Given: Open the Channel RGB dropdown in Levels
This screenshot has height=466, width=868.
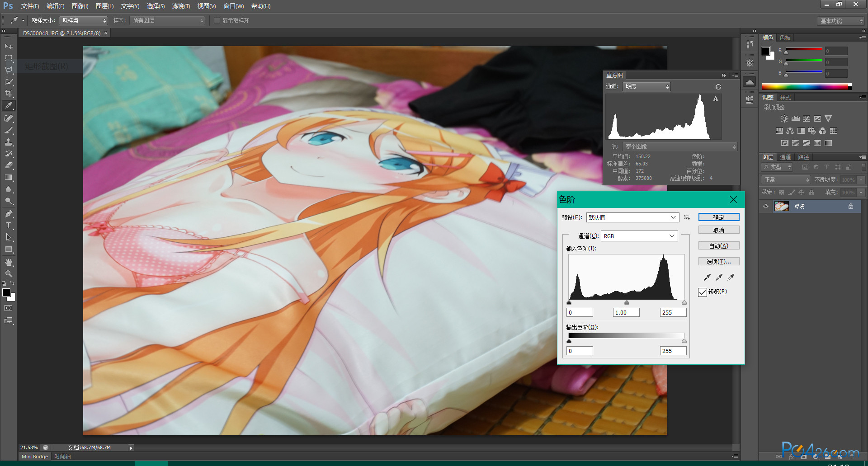Looking at the screenshot, I should tap(639, 236).
